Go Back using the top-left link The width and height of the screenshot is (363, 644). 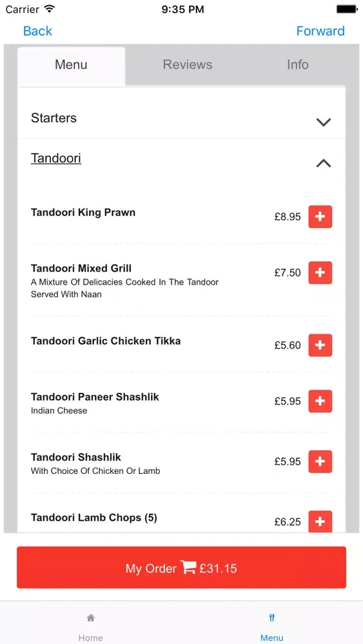(38, 31)
